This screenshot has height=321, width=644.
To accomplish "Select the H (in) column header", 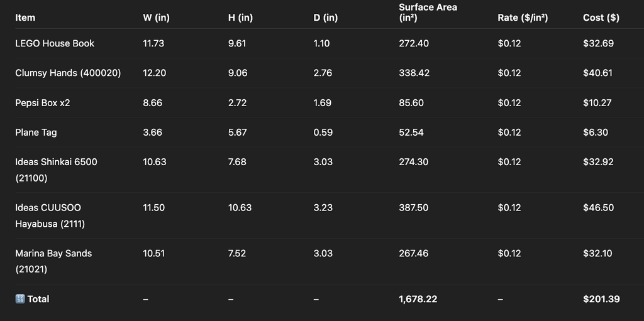I will point(240,18).
